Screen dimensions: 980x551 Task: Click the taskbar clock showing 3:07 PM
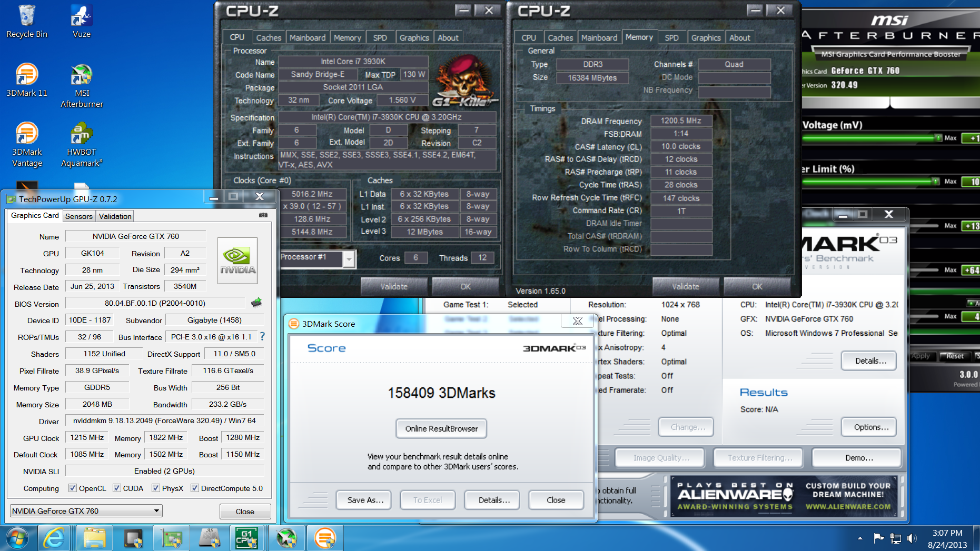(947, 539)
